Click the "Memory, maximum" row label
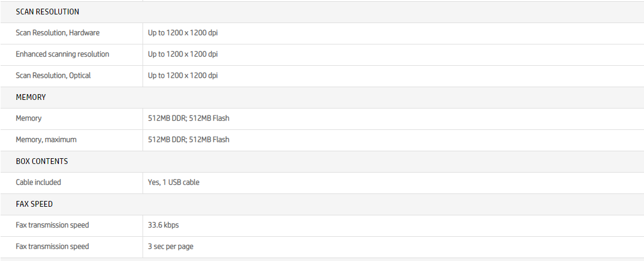This screenshot has height=261, width=644. (46, 140)
